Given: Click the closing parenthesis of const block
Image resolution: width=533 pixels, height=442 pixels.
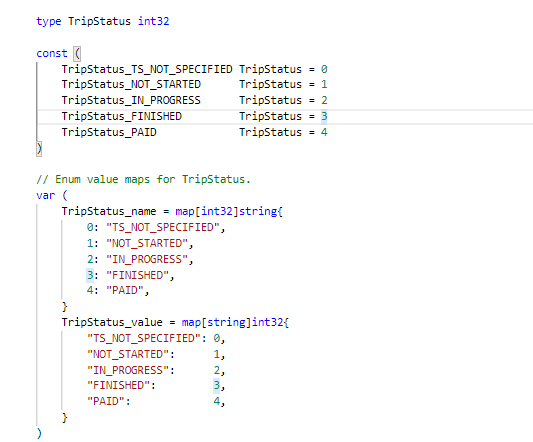Looking at the screenshot, I should 39,149.
